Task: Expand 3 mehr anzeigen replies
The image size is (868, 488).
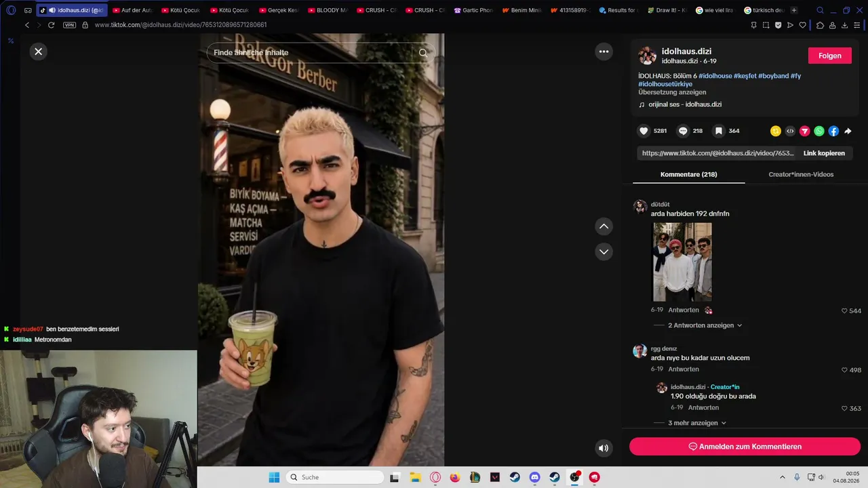Action: tap(697, 423)
